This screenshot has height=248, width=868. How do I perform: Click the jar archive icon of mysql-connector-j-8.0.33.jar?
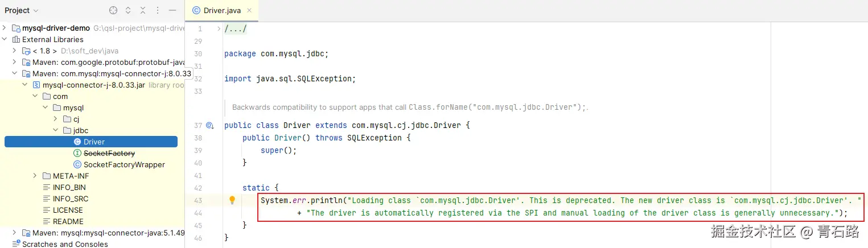click(x=36, y=85)
